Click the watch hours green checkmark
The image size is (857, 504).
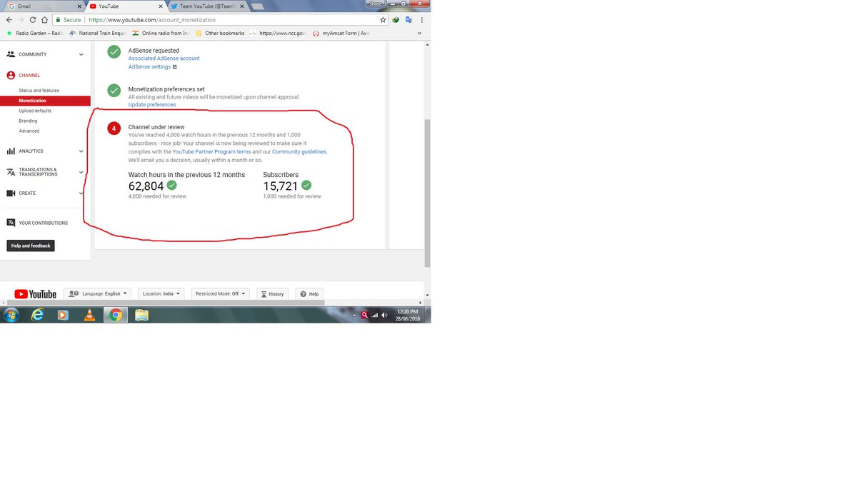pos(172,185)
